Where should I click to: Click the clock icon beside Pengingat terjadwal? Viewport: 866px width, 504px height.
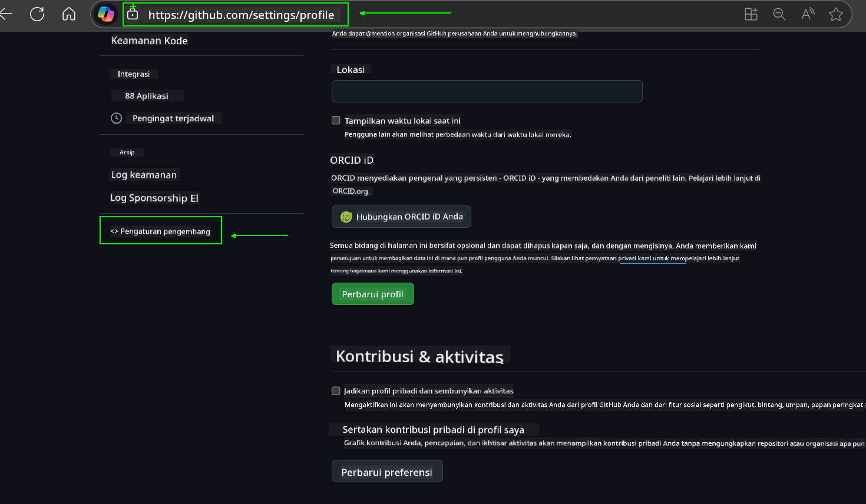click(x=117, y=118)
